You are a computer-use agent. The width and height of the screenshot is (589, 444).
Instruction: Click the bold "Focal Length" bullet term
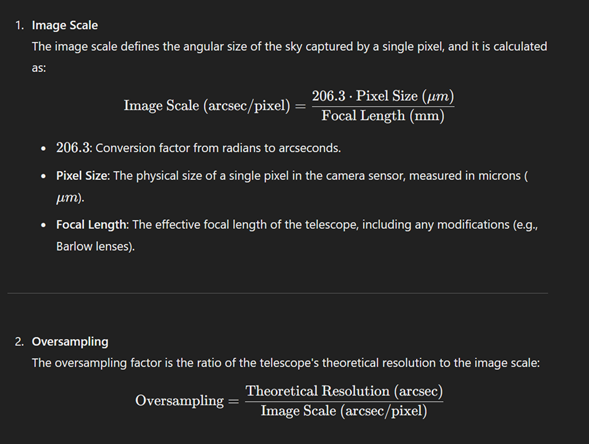[x=92, y=225]
